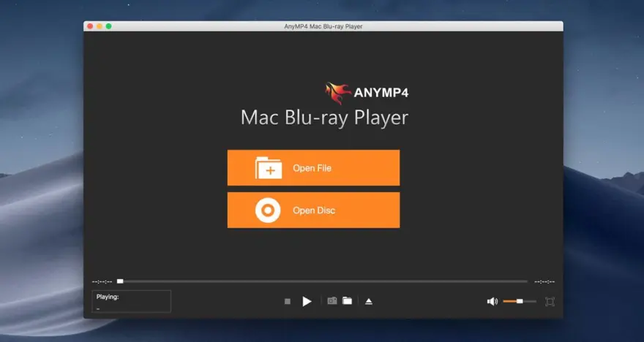Click the playback progress bar handle

pos(120,281)
